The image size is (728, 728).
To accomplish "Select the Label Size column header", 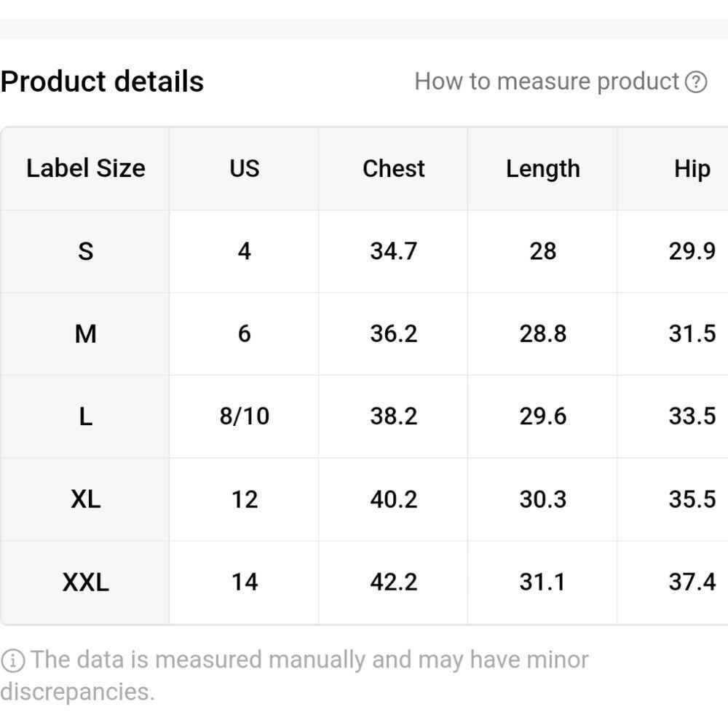I will [x=86, y=168].
